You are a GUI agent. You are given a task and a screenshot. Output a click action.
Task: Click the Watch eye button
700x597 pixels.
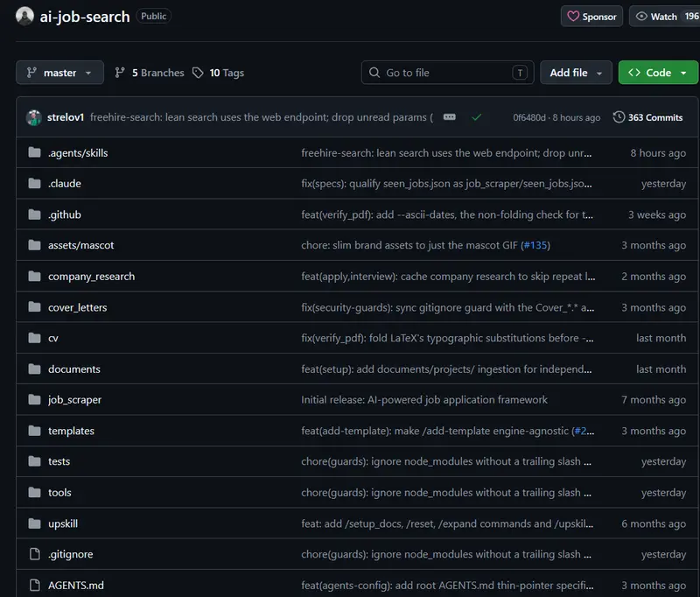664,17
